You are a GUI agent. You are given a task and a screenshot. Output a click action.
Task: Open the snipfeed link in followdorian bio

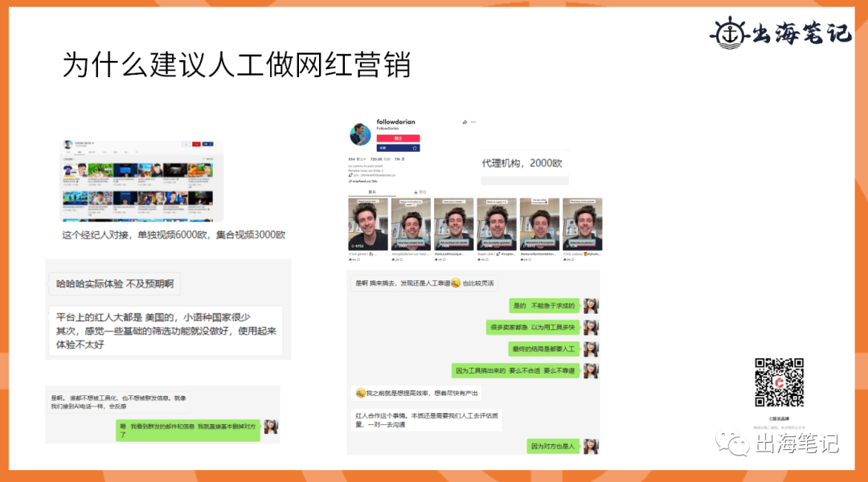tap(364, 181)
